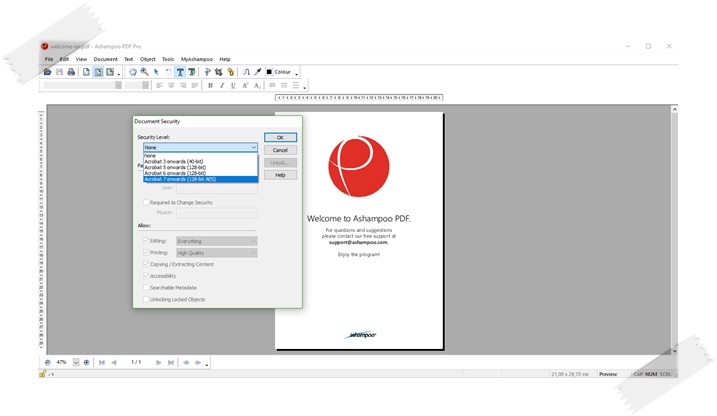Toggle Copying / Extracting Content checkbox
Image resolution: width=717 pixels, height=416 pixels.
146,264
